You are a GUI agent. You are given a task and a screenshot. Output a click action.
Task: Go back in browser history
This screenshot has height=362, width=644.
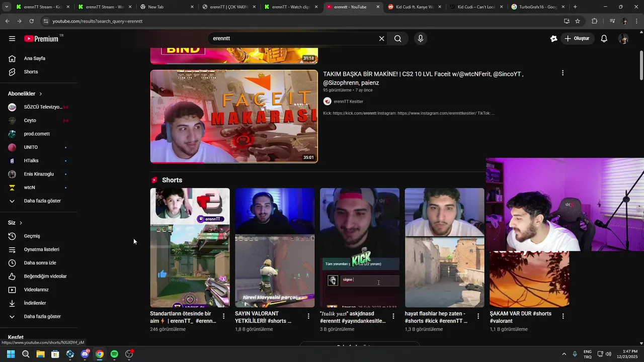7,21
